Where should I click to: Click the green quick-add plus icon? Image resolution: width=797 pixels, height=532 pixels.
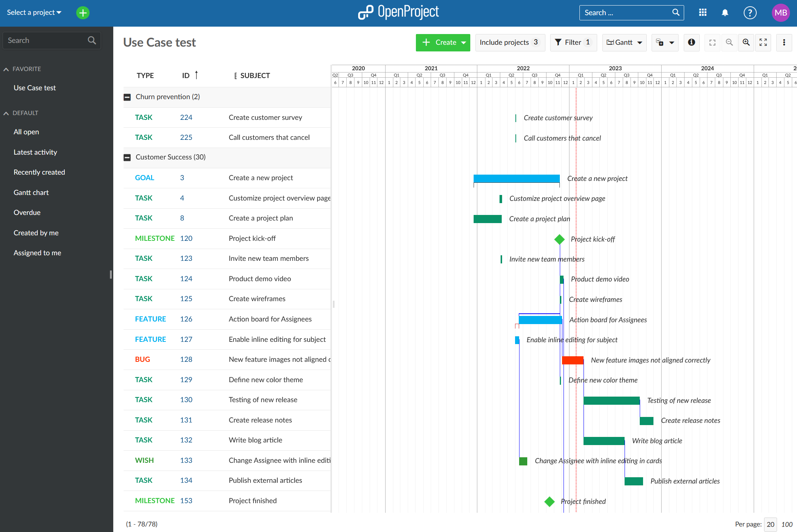83,13
